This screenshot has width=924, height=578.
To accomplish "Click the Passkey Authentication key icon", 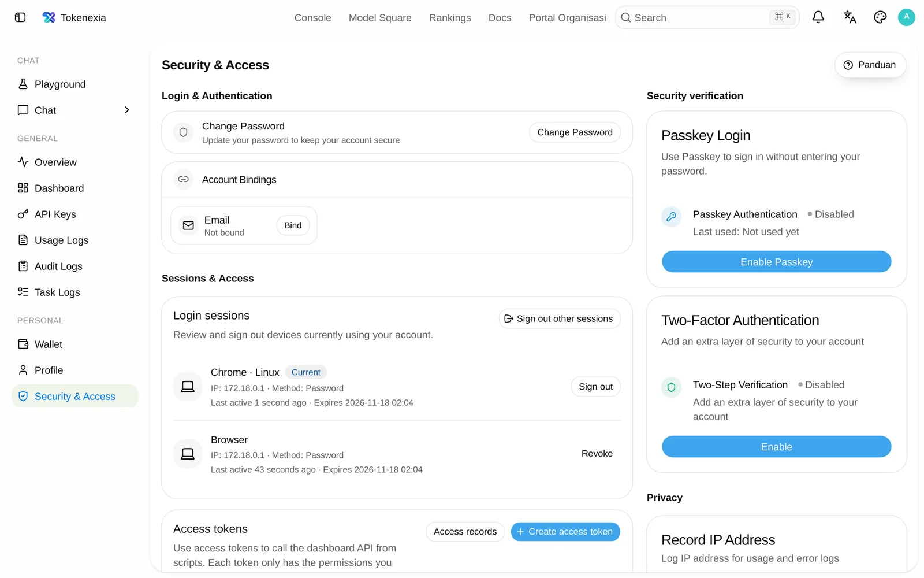I will pyautogui.click(x=671, y=217).
